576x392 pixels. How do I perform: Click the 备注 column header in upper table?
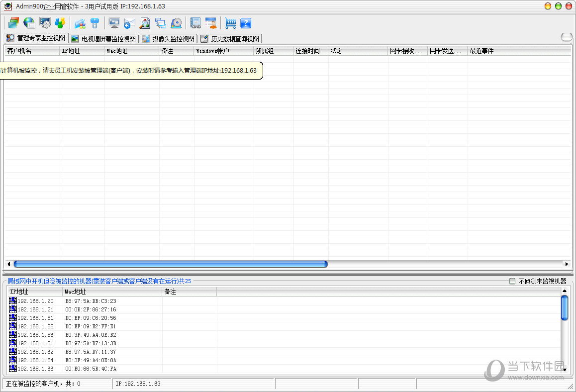[x=176, y=51]
